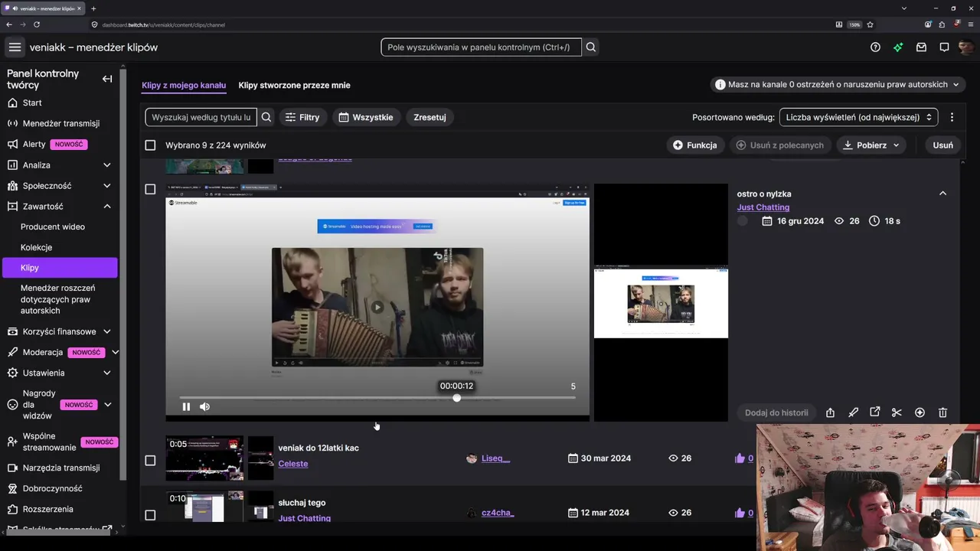The image size is (980, 551).
Task: Share the ostro o nylzka clip
Action: tap(830, 412)
